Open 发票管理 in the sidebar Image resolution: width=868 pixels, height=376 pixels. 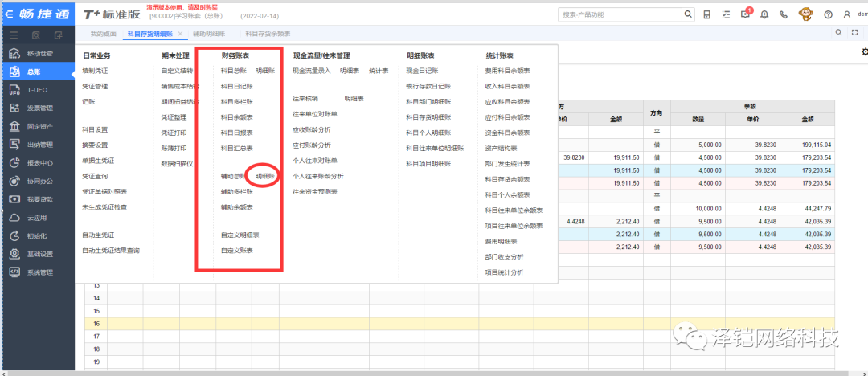click(x=39, y=108)
